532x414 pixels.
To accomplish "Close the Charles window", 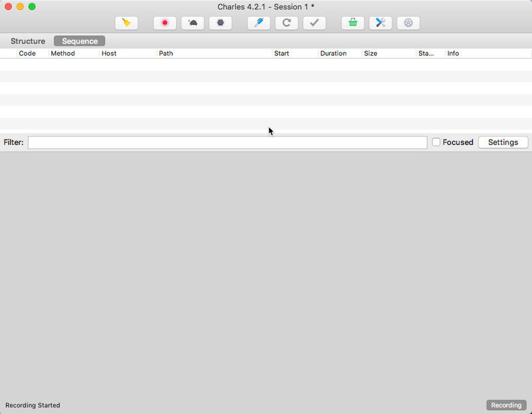I will (x=9, y=7).
